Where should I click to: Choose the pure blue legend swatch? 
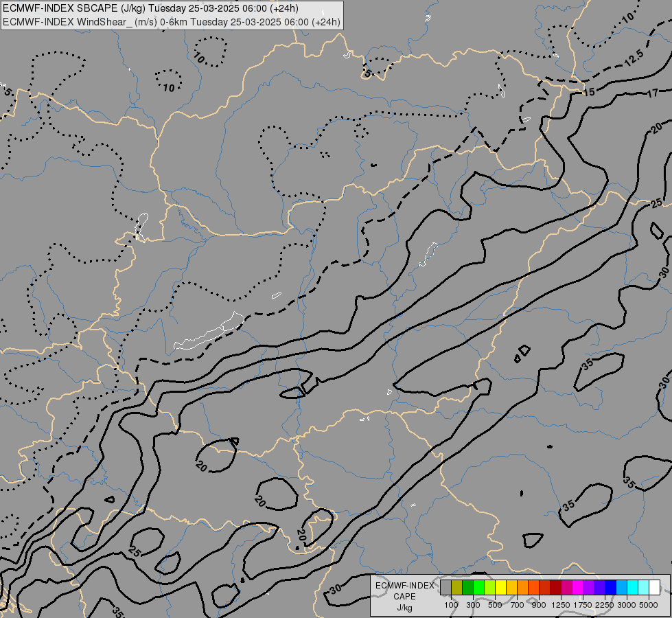(611, 588)
